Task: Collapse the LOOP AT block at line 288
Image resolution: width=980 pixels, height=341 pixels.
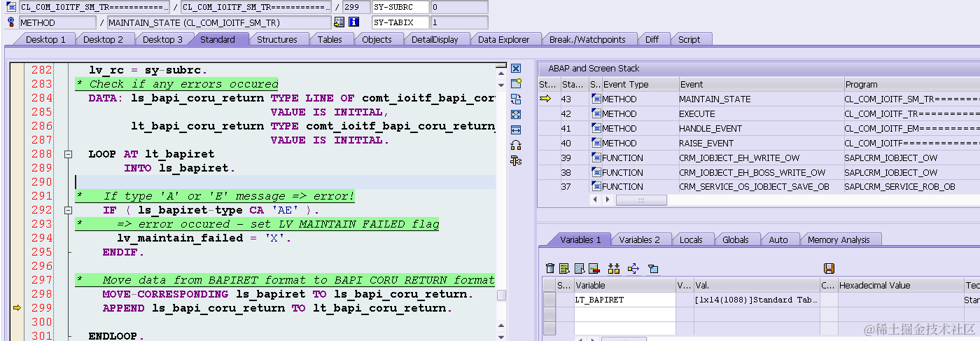Action: click(68, 154)
